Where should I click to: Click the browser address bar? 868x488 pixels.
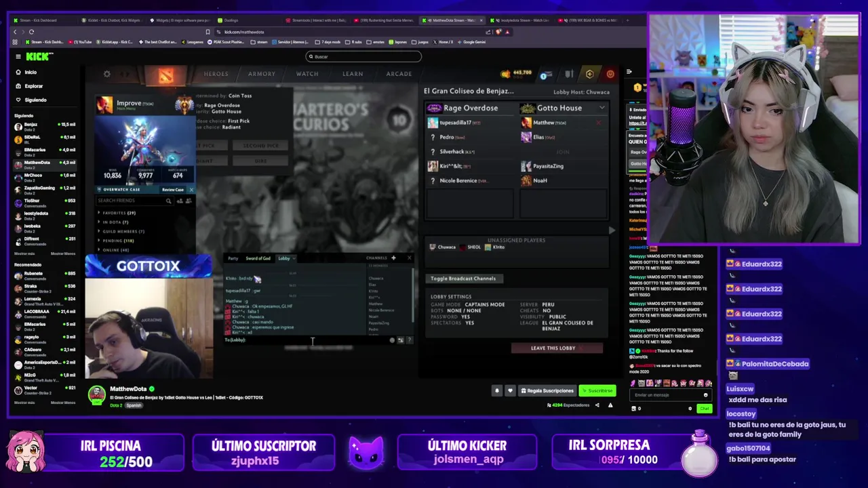click(x=353, y=32)
